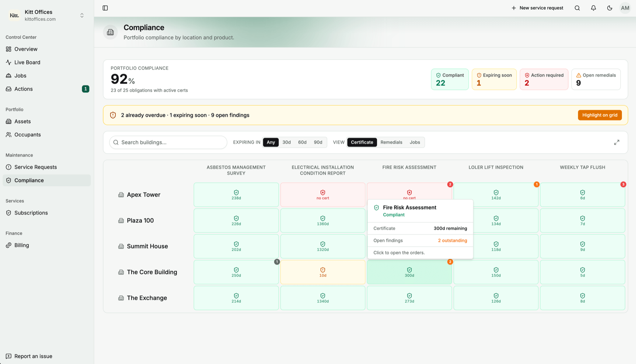Screen dimensions: 636x364
Task: Open Apex Tower asbestos 238d cell
Action: point(236,195)
